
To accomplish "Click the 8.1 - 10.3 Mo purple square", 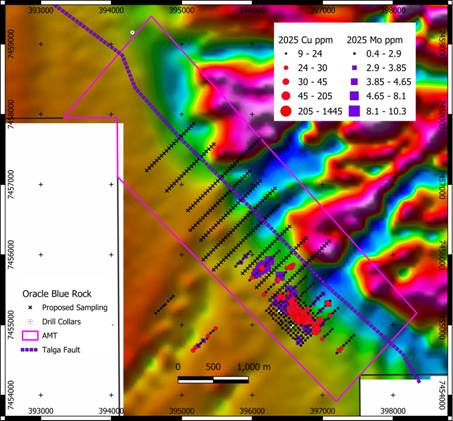I will 354,111.
